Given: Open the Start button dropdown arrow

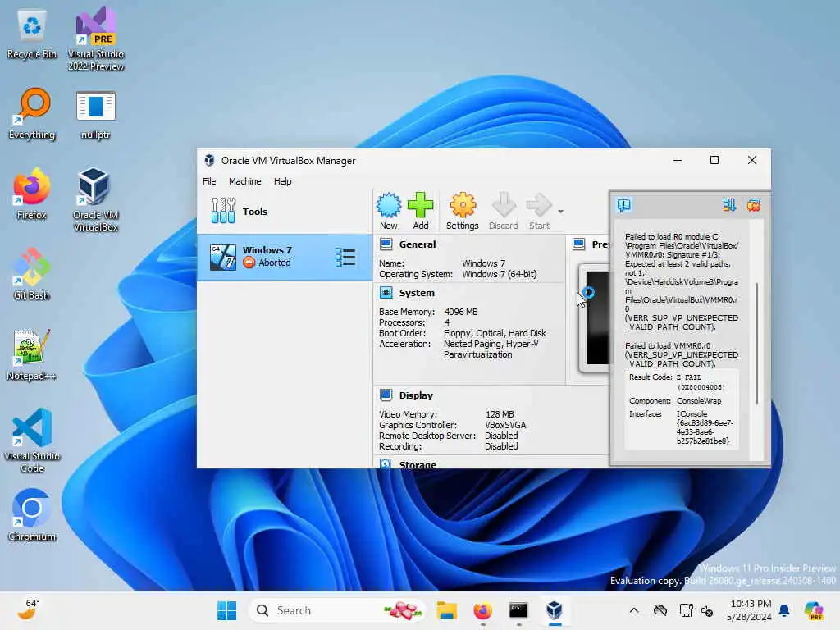Looking at the screenshot, I should (x=560, y=212).
